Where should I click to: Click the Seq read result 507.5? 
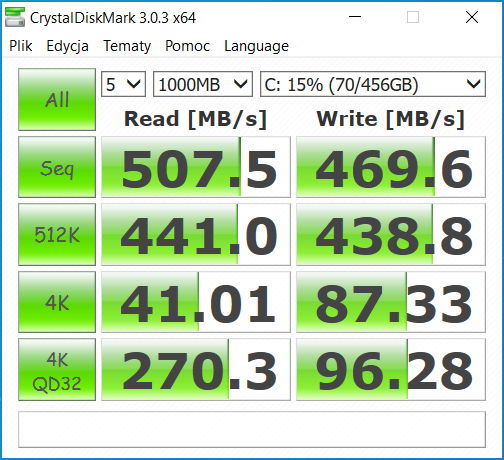pyautogui.click(x=196, y=167)
